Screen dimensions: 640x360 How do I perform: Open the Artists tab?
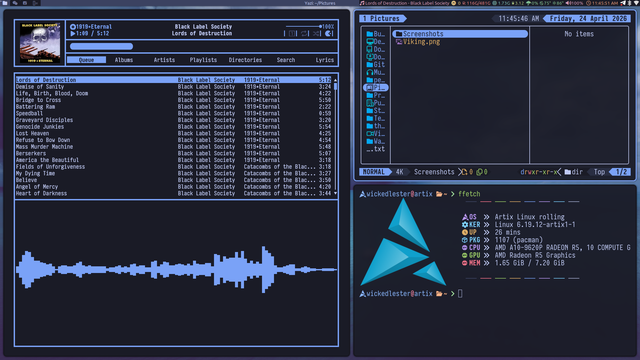click(164, 60)
